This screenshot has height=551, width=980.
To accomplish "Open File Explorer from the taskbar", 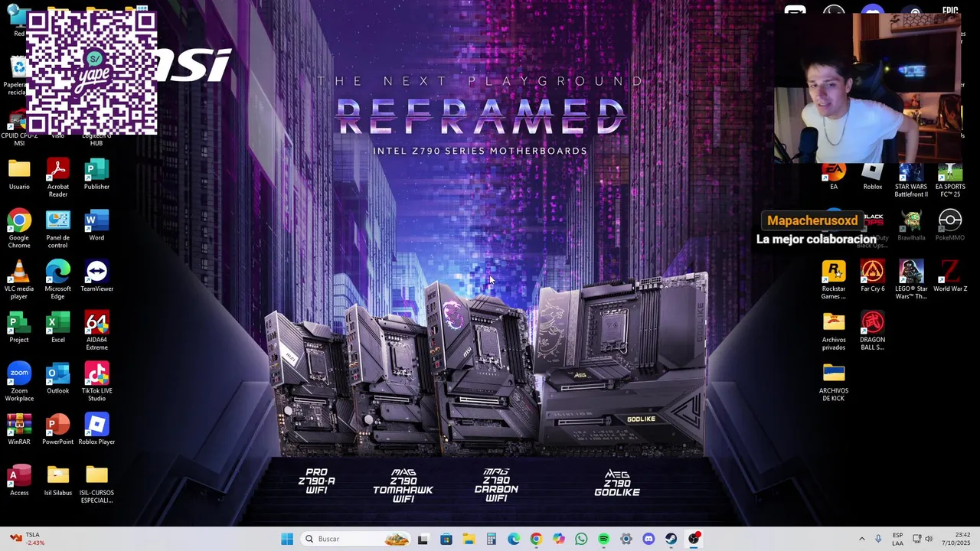I will click(469, 539).
